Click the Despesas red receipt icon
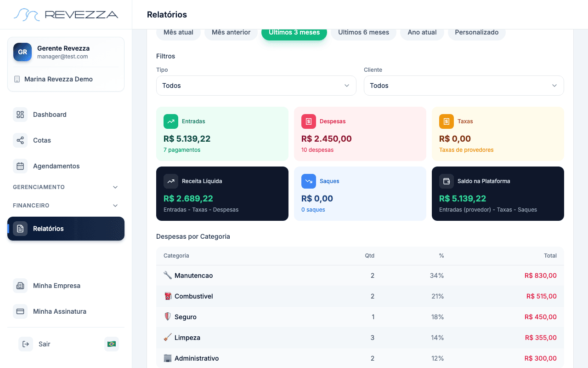The image size is (588, 368). click(309, 121)
